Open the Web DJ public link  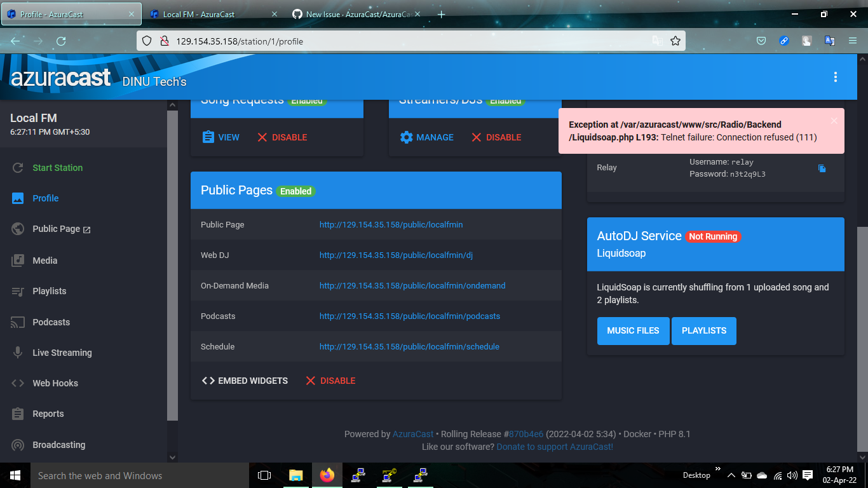coord(395,255)
